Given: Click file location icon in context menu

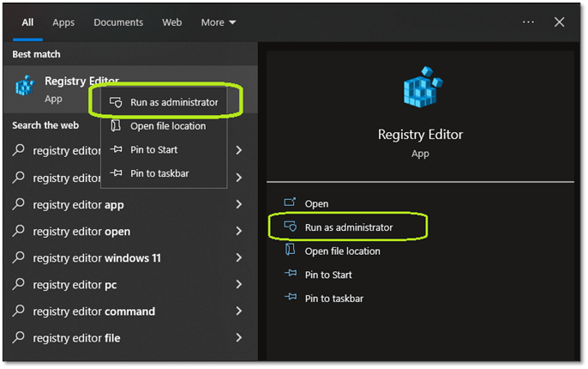Looking at the screenshot, I should 116,125.
